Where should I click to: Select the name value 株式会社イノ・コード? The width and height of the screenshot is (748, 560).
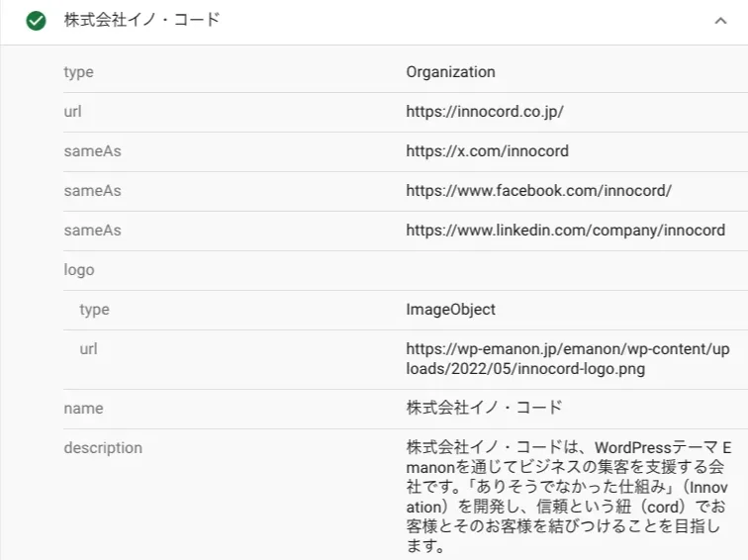[484, 408]
